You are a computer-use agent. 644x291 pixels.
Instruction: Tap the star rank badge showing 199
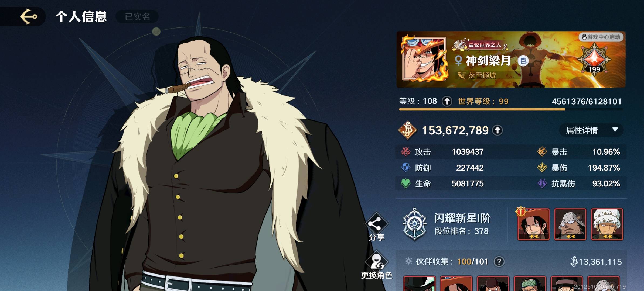click(x=594, y=60)
